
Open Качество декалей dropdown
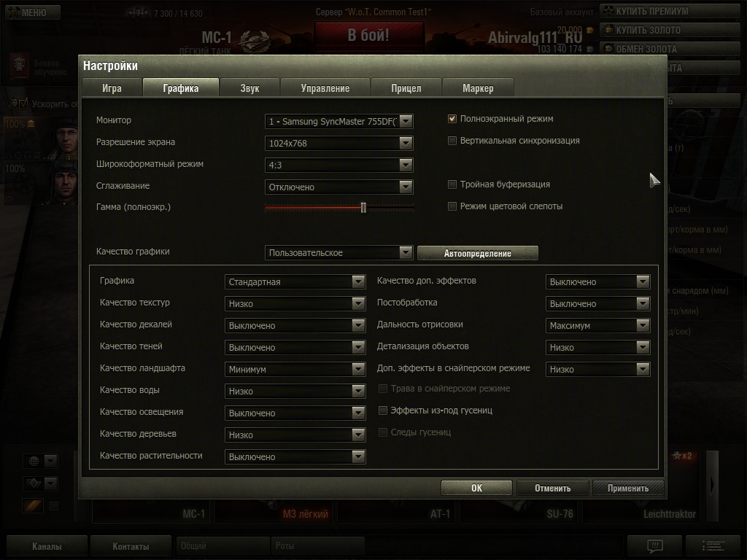(295, 326)
